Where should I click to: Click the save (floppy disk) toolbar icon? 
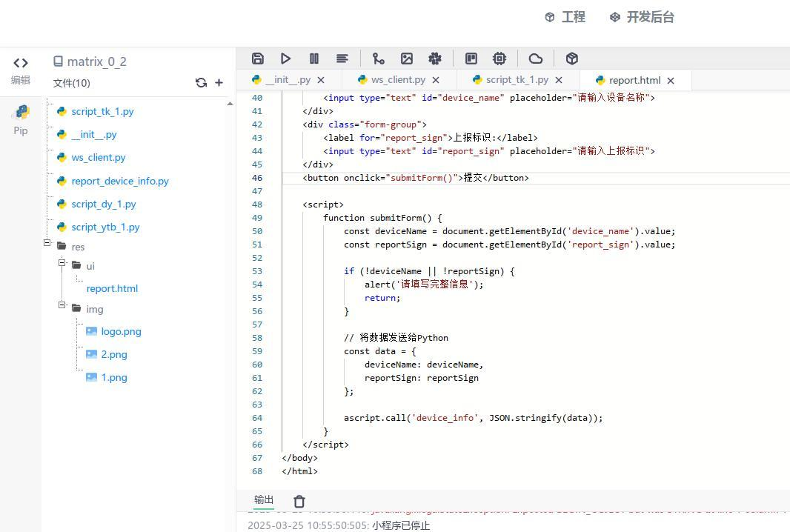click(x=257, y=59)
